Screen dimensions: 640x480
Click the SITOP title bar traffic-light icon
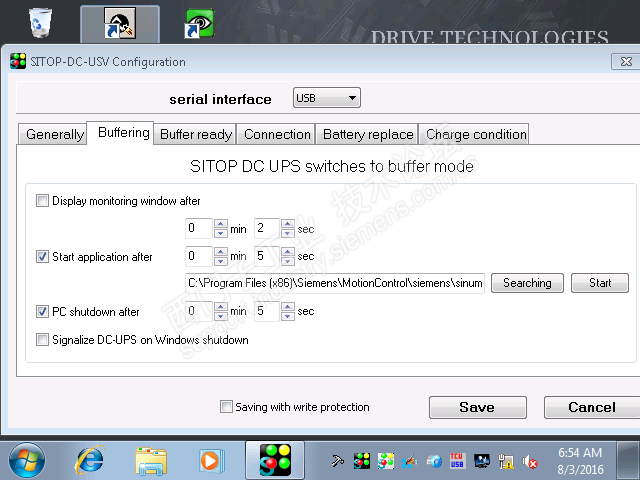click(x=18, y=62)
